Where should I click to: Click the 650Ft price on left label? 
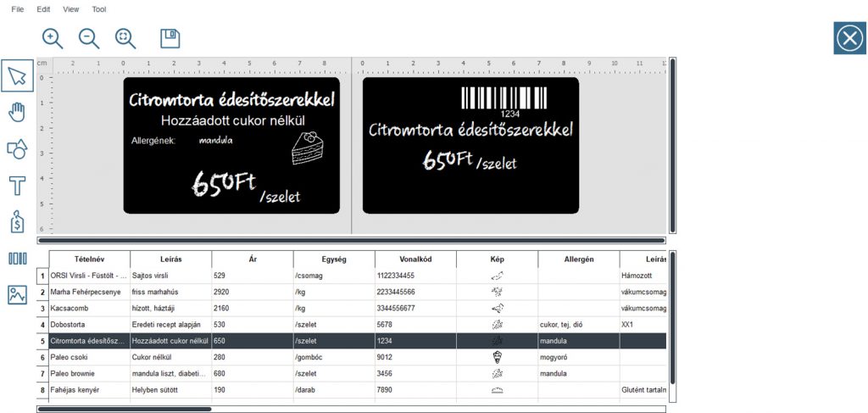224,183
